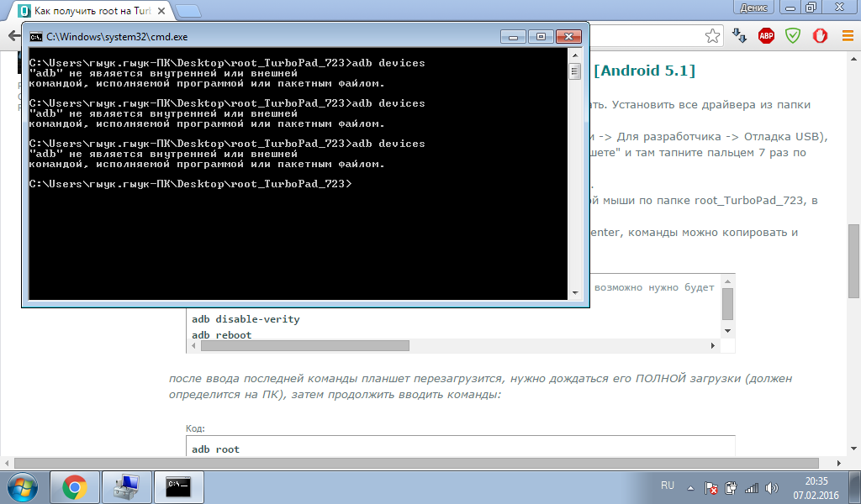Open the Adblock Plus extension
861x504 pixels.
(766, 36)
